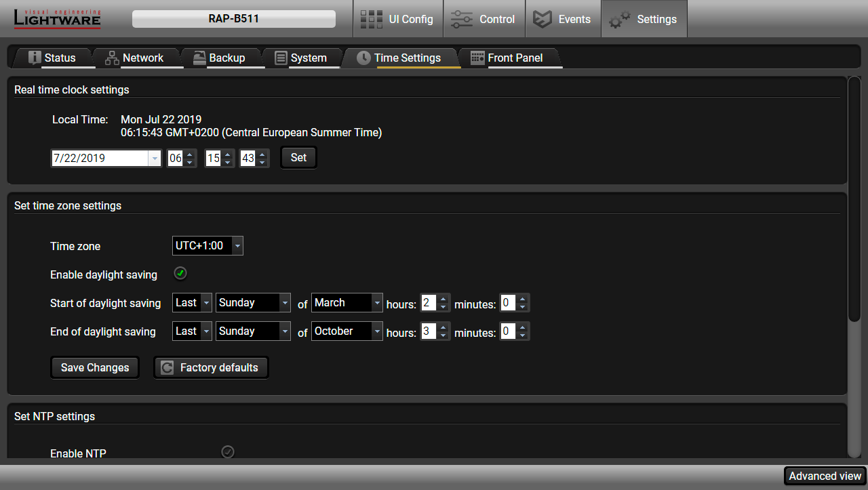Image resolution: width=868 pixels, height=490 pixels.
Task: Click the clock second field 43
Action: point(248,158)
